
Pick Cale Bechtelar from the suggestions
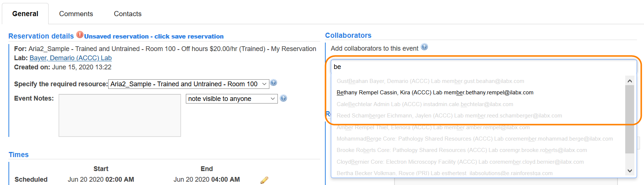pyautogui.click(x=425, y=104)
